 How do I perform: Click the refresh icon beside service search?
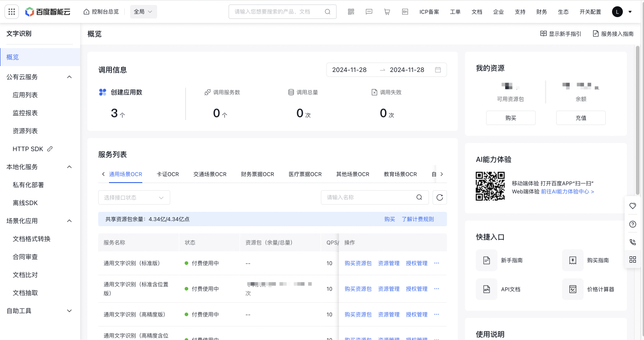coord(440,197)
